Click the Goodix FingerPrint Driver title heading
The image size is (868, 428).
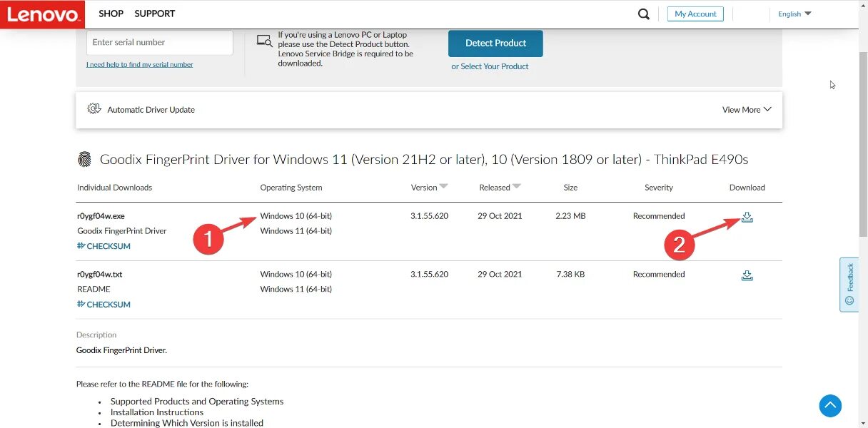point(424,159)
